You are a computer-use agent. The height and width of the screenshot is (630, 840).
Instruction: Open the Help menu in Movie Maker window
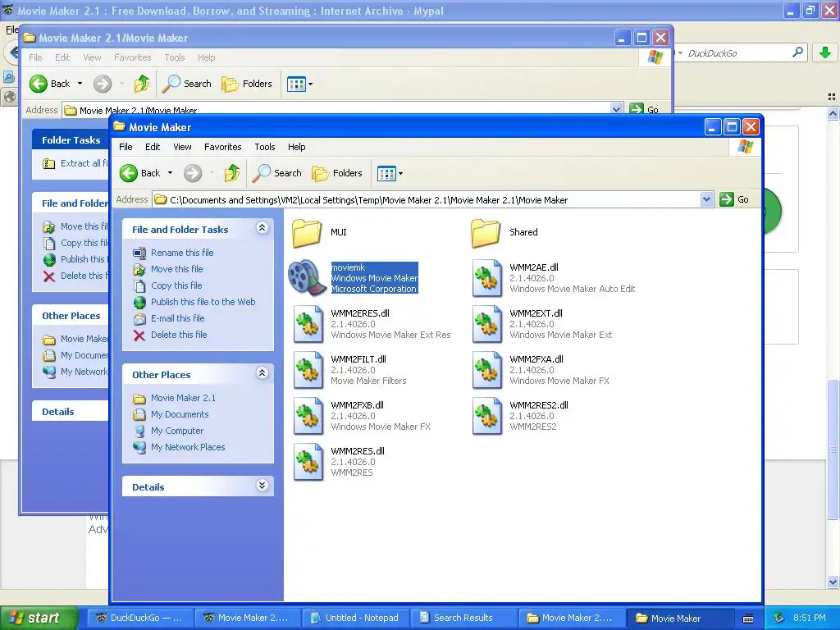tap(296, 147)
